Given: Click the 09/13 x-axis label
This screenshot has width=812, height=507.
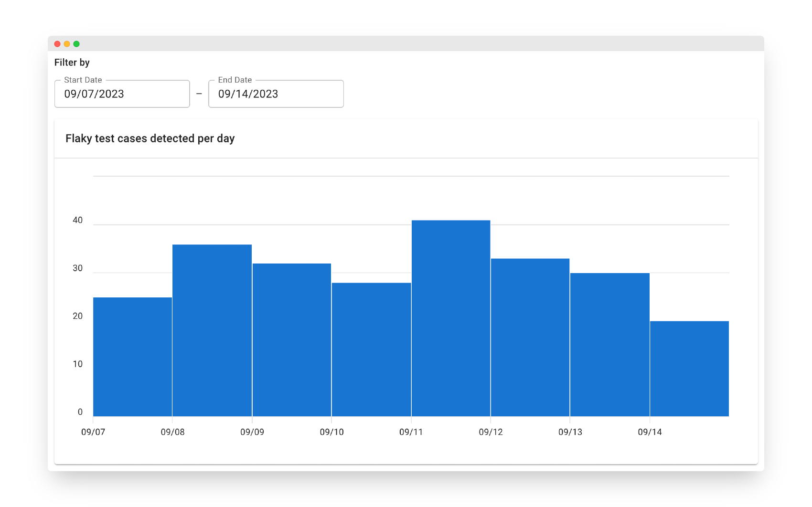Looking at the screenshot, I should (570, 432).
